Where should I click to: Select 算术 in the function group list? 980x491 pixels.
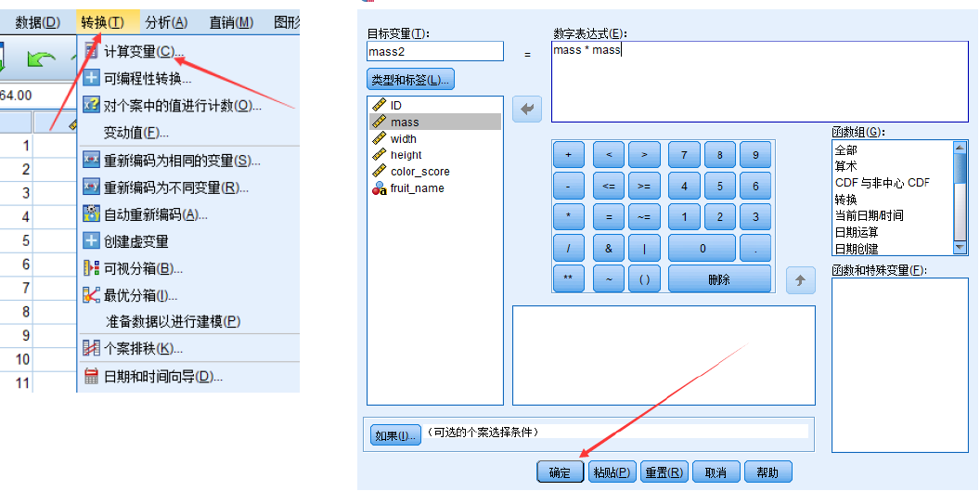[846, 166]
